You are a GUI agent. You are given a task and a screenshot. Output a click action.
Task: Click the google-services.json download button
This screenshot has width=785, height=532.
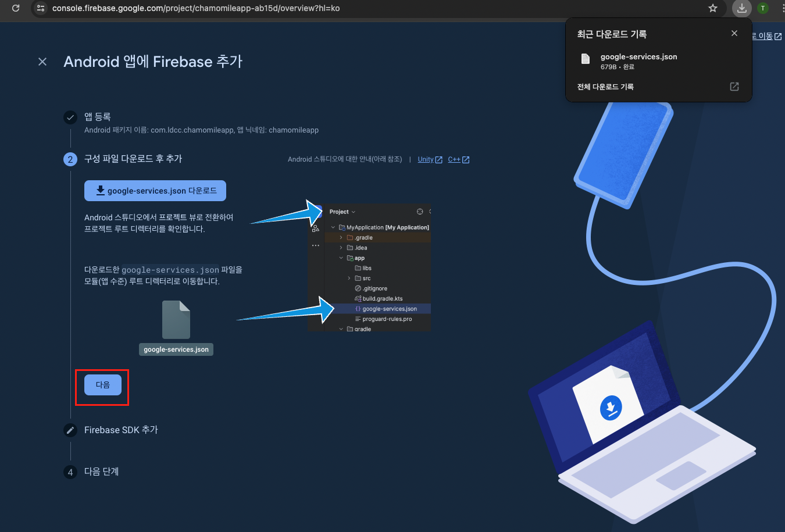pos(155,191)
